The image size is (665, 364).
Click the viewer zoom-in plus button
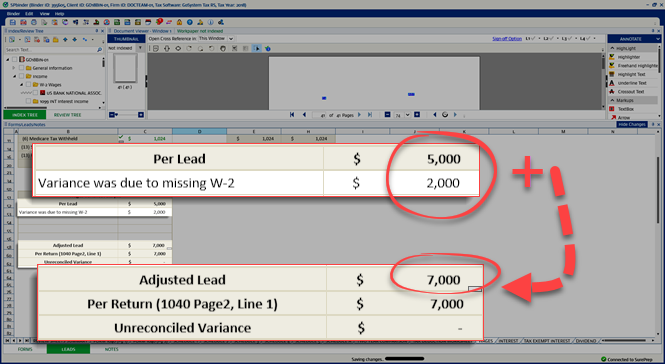coord(417,115)
